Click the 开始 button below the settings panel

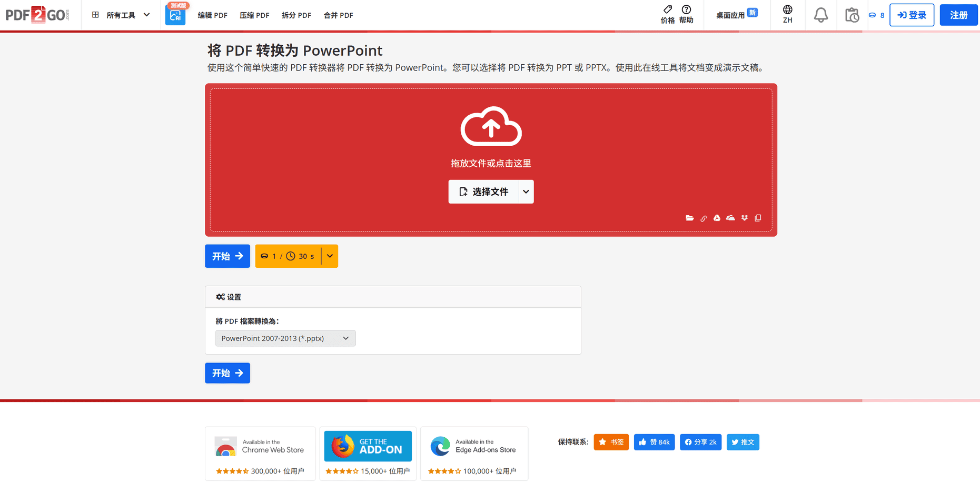click(227, 373)
